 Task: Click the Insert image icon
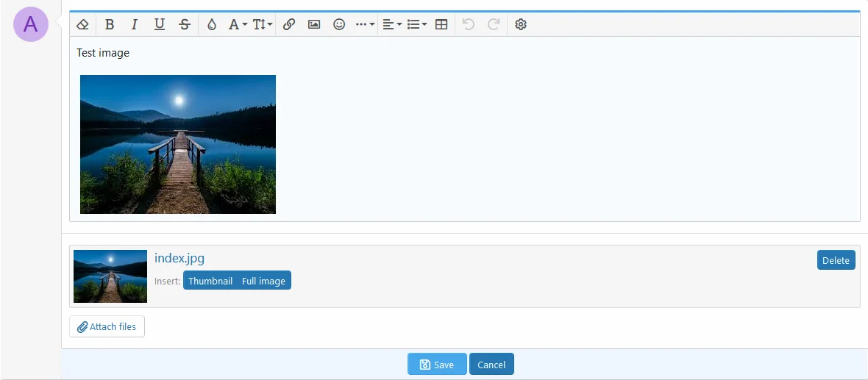tap(314, 24)
